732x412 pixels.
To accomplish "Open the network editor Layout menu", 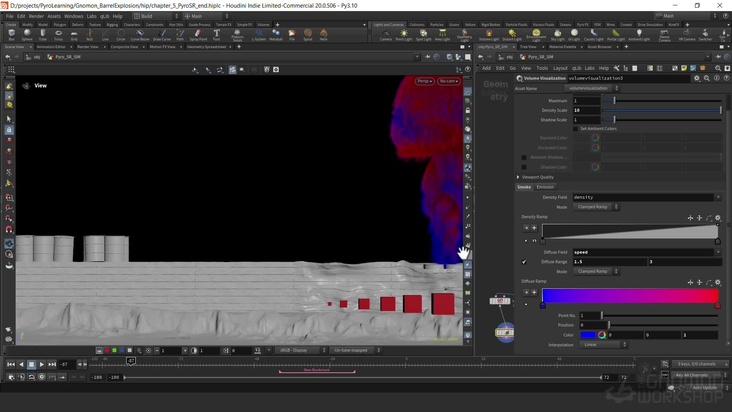I will (x=560, y=68).
